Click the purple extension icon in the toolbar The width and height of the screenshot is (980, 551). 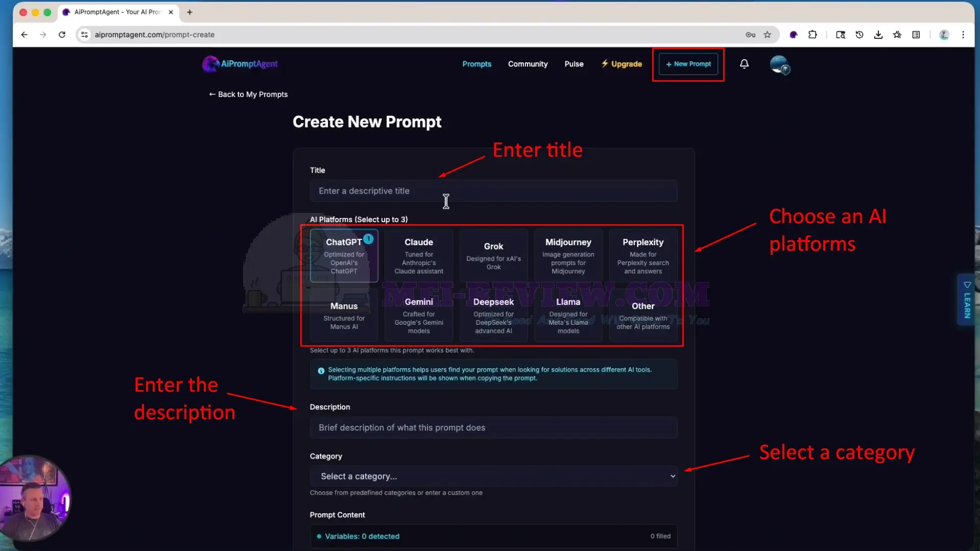[794, 35]
